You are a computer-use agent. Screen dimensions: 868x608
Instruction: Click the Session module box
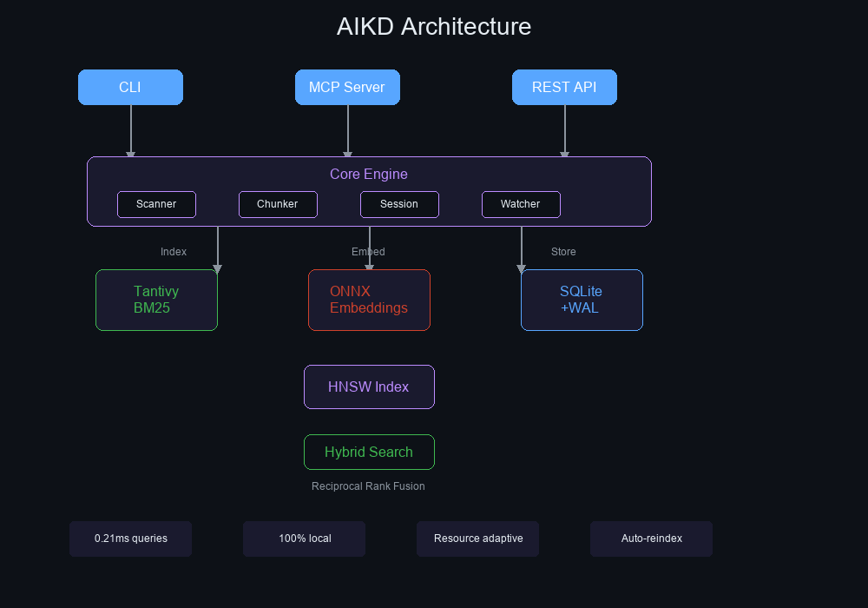tap(399, 204)
